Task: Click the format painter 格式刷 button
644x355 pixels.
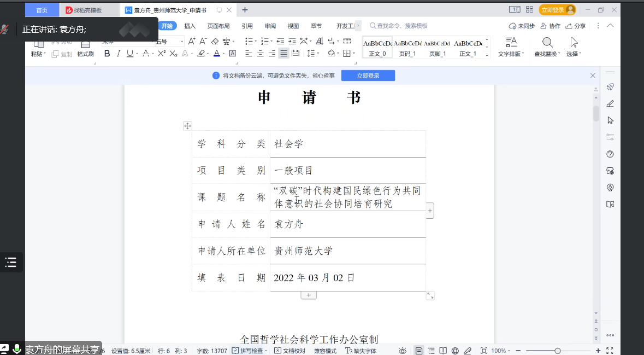Action: point(85,49)
